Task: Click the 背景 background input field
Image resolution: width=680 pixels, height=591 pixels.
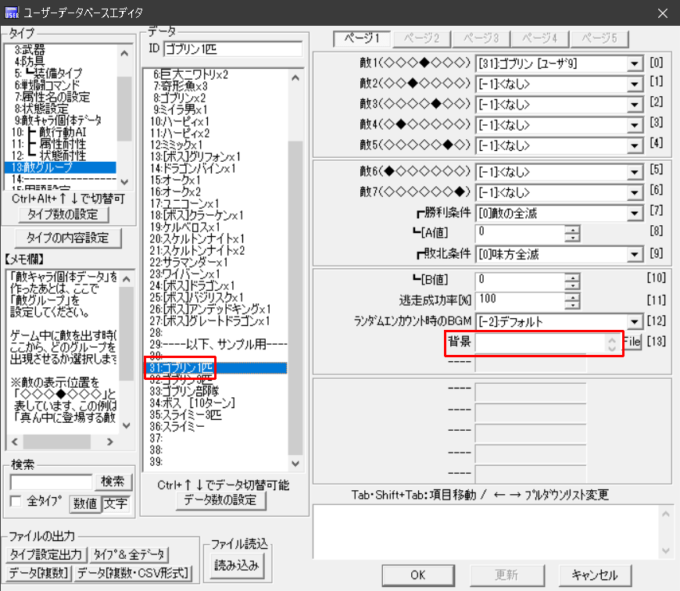Action: coord(540,343)
